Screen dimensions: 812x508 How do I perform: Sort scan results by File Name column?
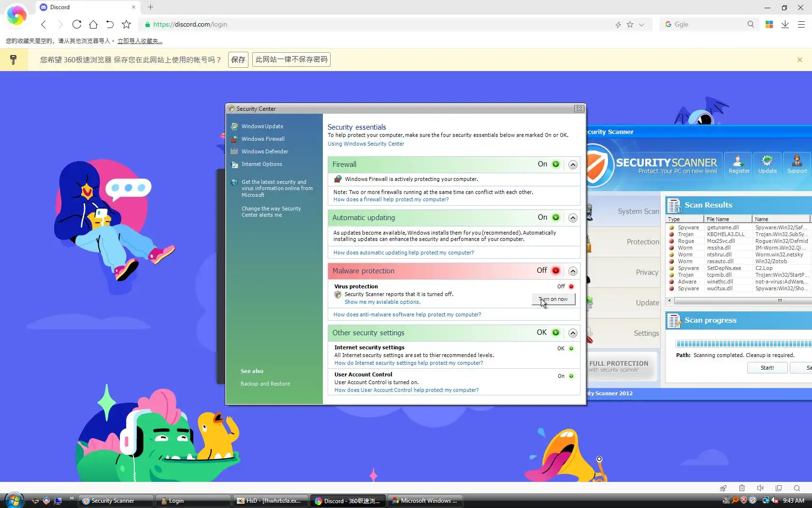point(728,219)
